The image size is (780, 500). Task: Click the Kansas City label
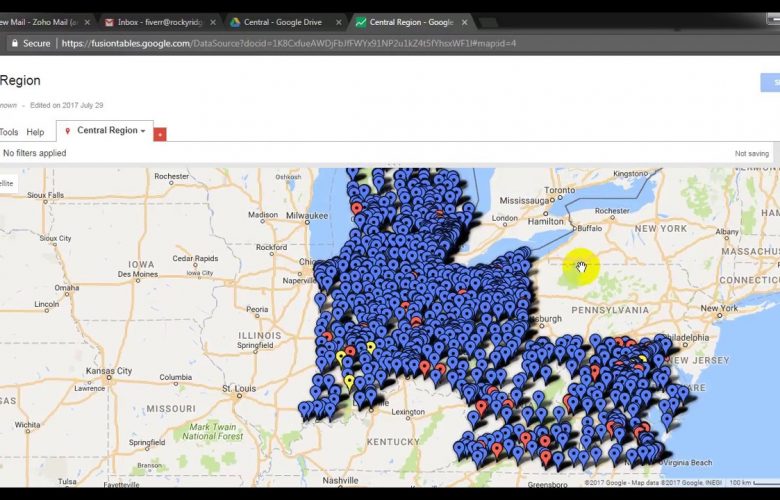109,371
